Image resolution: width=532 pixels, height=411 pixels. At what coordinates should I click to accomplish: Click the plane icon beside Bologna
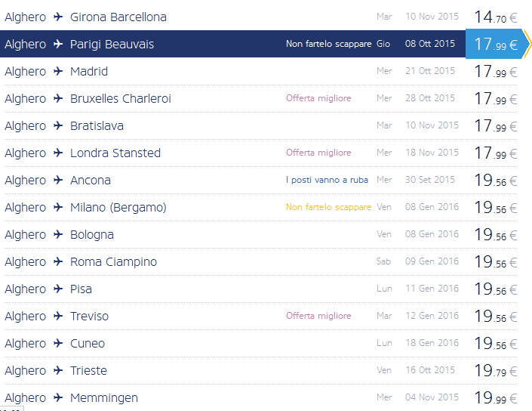(x=58, y=234)
